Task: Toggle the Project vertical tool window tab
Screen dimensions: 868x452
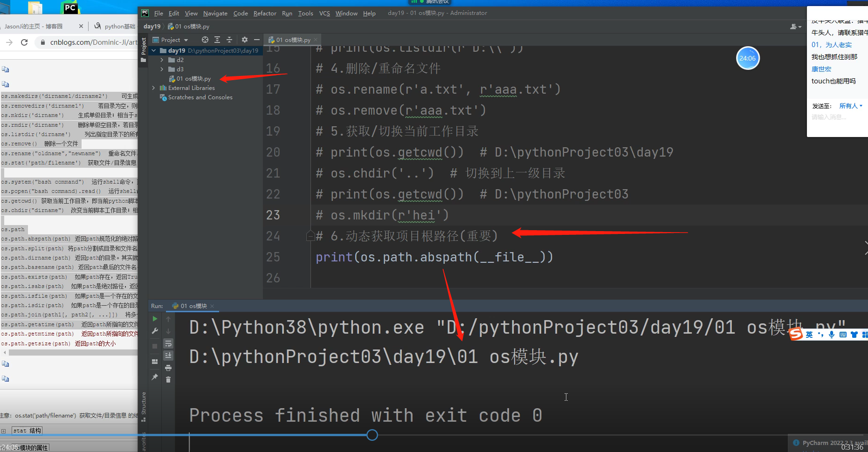Action: (x=144, y=50)
